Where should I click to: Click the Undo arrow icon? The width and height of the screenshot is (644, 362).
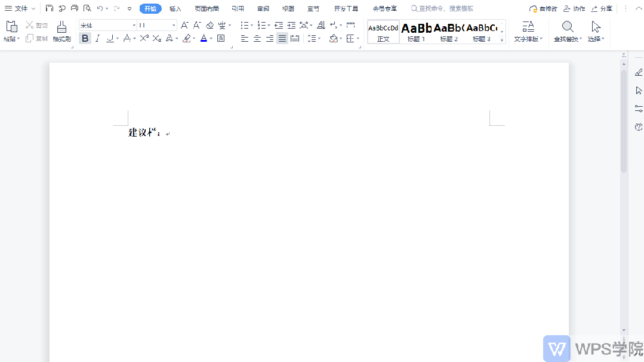(x=100, y=8)
